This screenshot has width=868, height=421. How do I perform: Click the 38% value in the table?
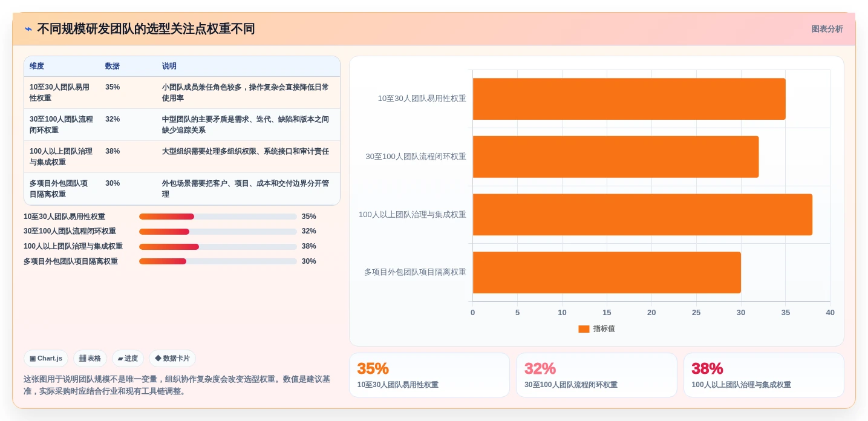(x=113, y=151)
